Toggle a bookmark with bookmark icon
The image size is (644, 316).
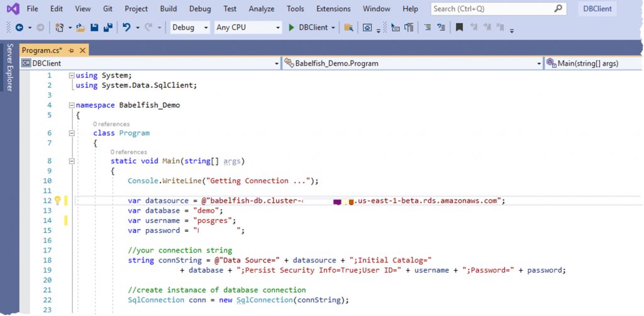460,28
